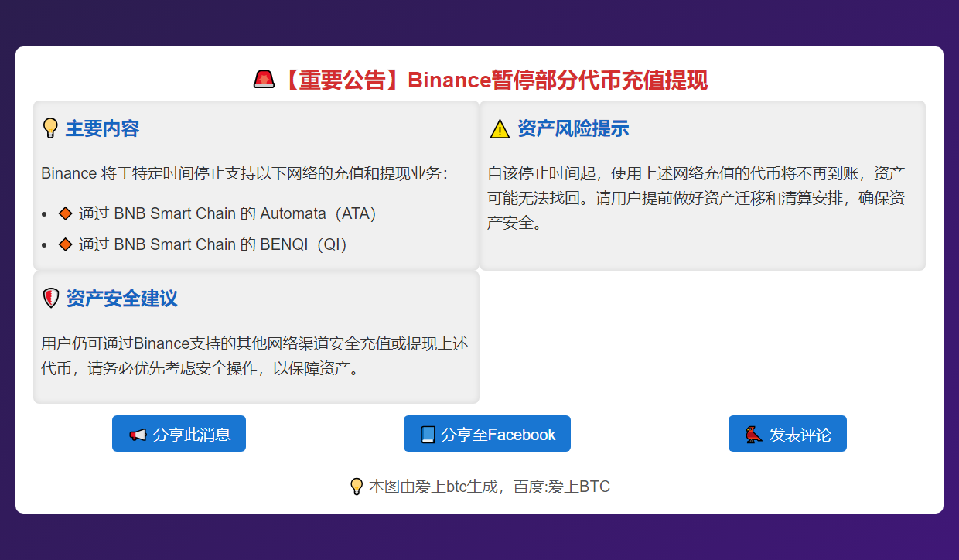Click footer text 本图由爱上btc生成，百度:爱上BTC
Image resolution: width=959 pixels, height=560 pixels.
coord(490,487)
